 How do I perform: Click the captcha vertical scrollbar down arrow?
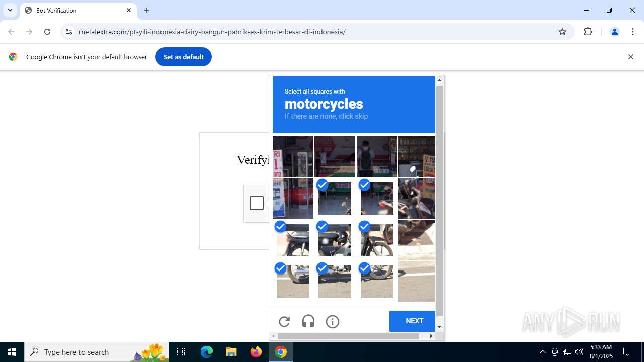point(439,327)
